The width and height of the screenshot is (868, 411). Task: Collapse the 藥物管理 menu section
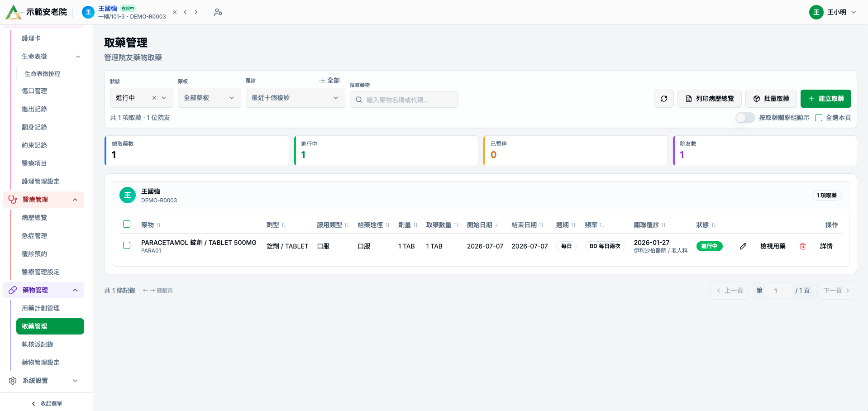pos(75,290)
